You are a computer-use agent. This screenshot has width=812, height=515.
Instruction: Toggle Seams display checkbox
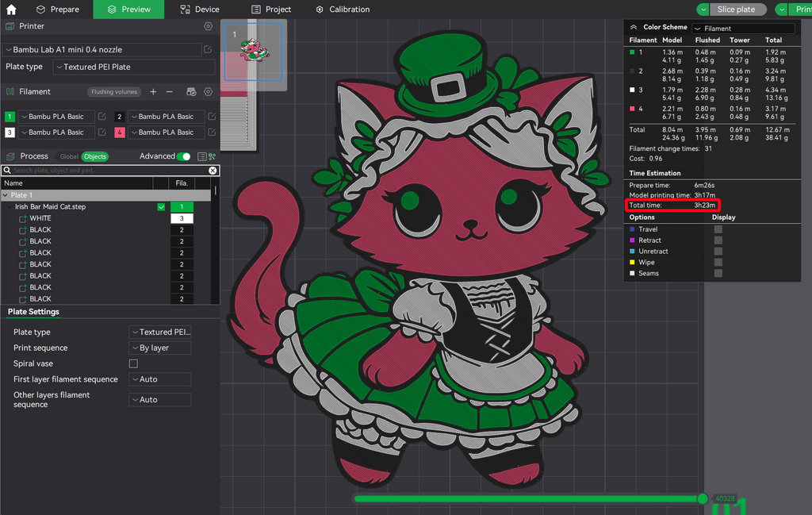tap(718, 273)
